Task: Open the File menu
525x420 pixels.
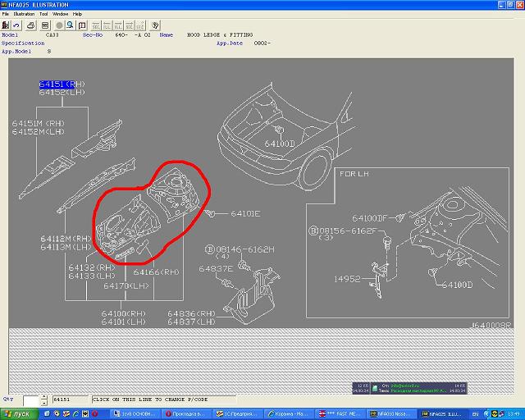Action: click(6, 14)
